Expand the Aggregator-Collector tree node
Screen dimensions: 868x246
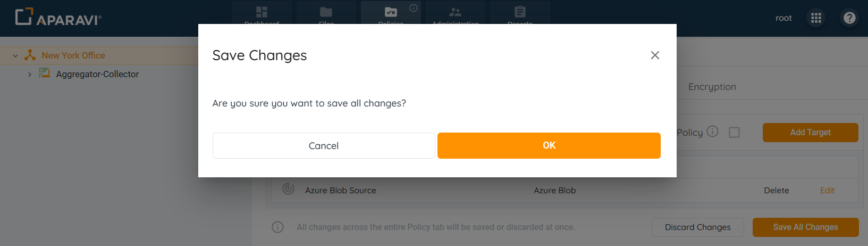[30, 75]
